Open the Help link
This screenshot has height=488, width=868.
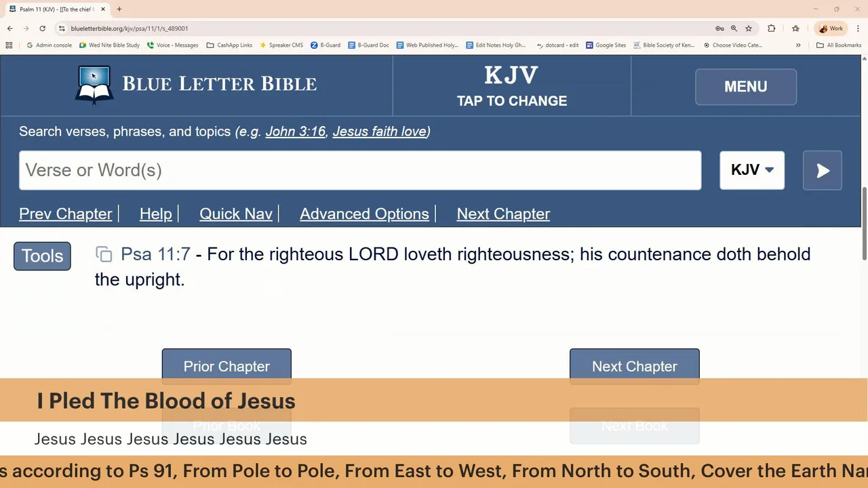tap(156, 213)
